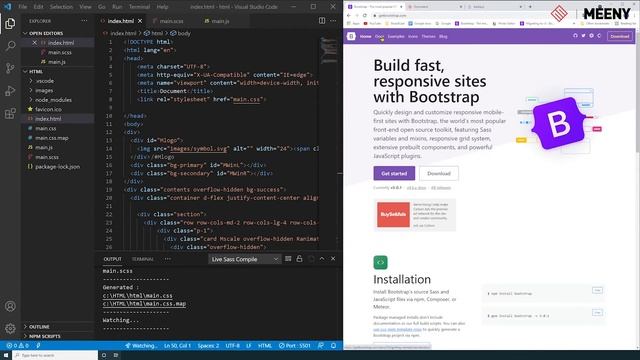Open the Manage gear in VS Code

pos(10,328)
